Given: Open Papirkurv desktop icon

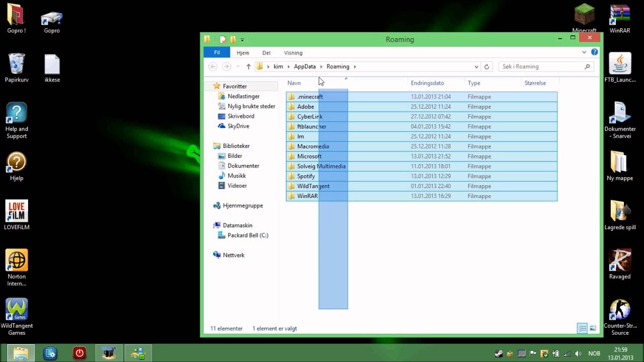Looking at the screenshot, I should click(17, 68).
